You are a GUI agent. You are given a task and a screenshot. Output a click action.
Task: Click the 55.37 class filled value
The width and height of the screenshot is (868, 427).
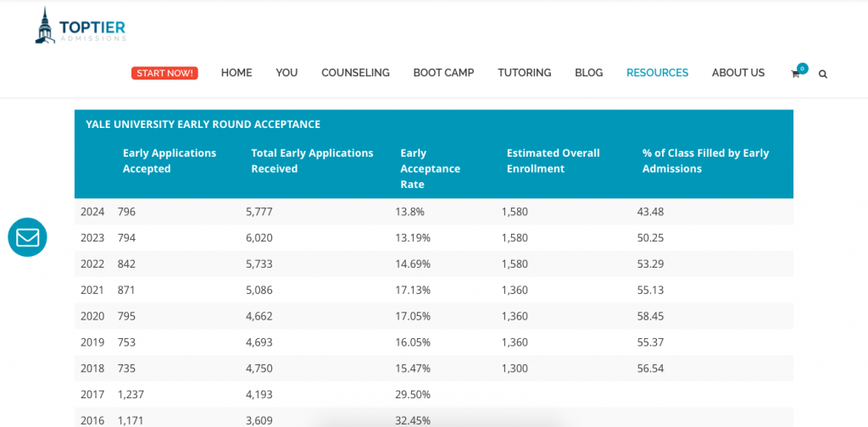(650, 342)
